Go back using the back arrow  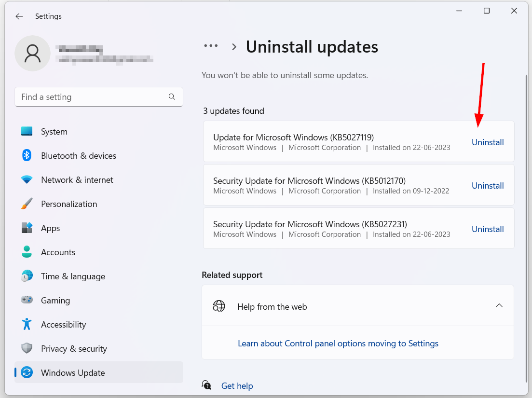tap(19, 16)
